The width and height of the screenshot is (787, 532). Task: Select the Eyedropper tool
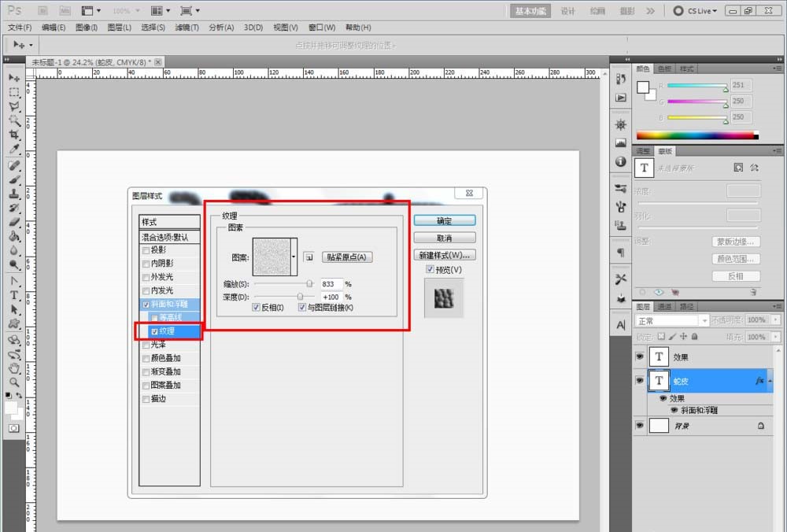point(14,149)
